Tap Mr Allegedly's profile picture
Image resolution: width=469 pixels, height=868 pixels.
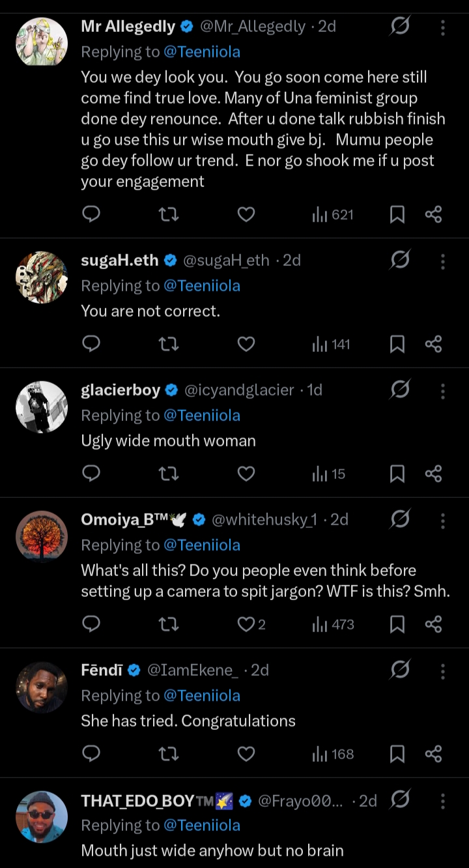coord(42,42)
